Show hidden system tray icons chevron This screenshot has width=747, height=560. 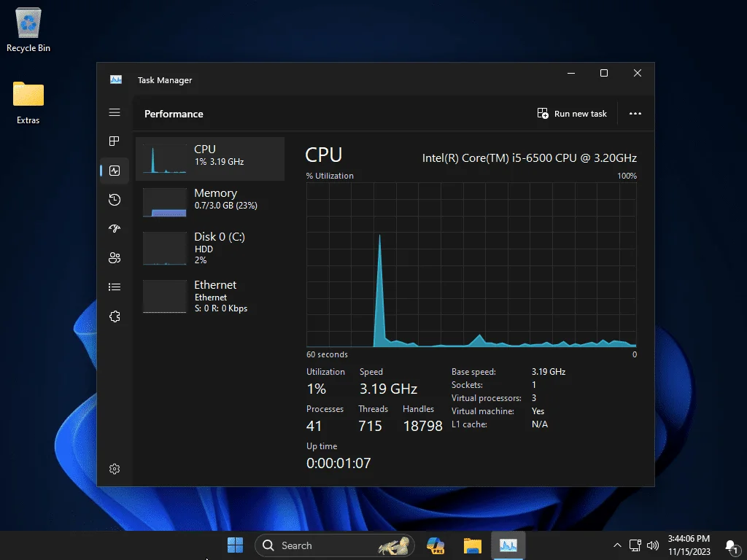(617, 545)
